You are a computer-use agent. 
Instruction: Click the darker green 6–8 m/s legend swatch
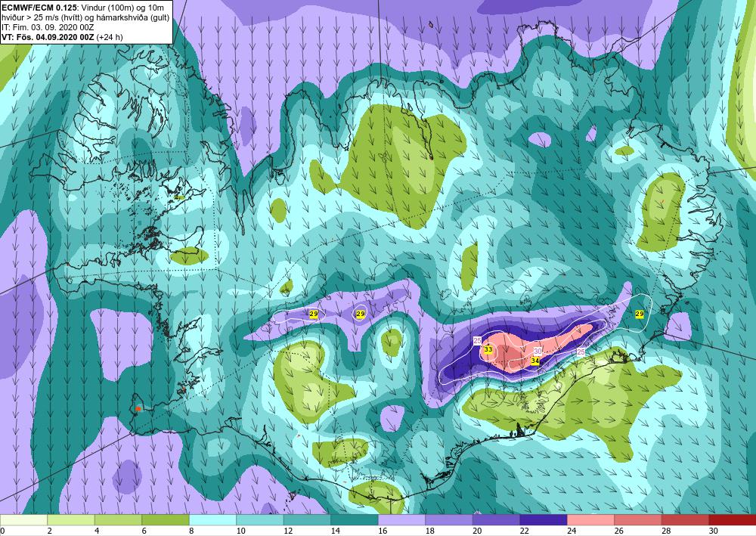[166, 520]
